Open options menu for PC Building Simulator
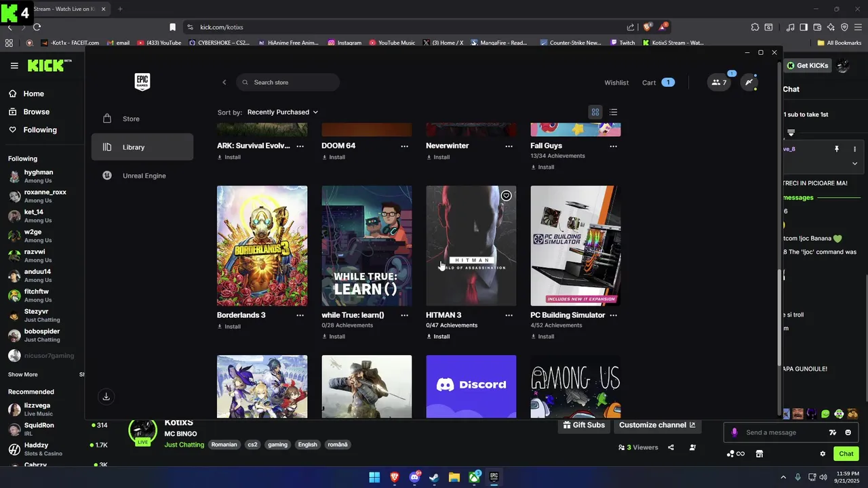 (x=614, y=315)
